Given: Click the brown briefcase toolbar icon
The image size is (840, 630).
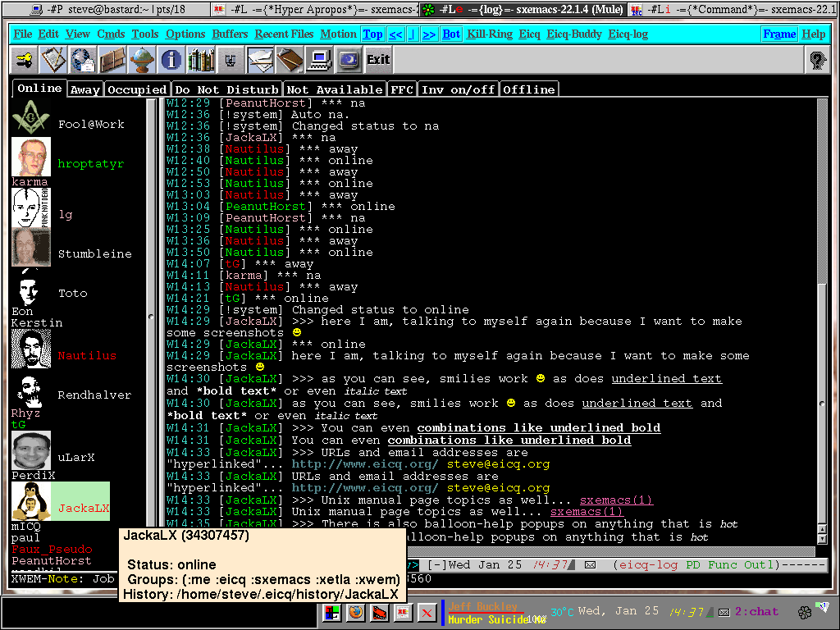Looking at the screenshot, I should click(112, 59).
